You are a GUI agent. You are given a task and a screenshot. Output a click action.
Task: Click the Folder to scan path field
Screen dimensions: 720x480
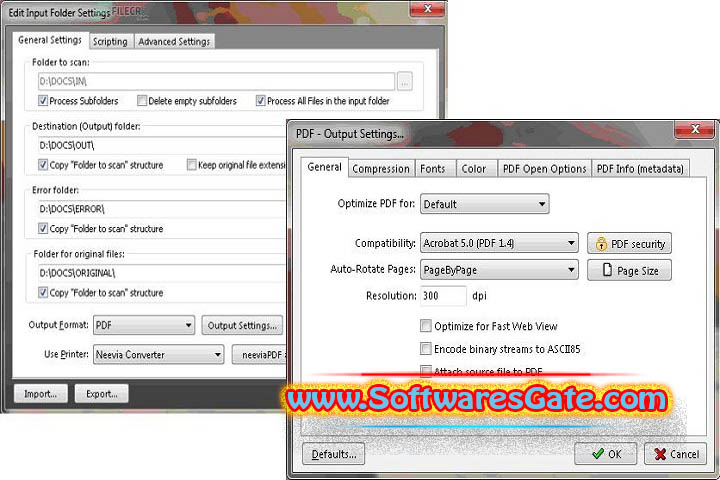pos(216,82)
